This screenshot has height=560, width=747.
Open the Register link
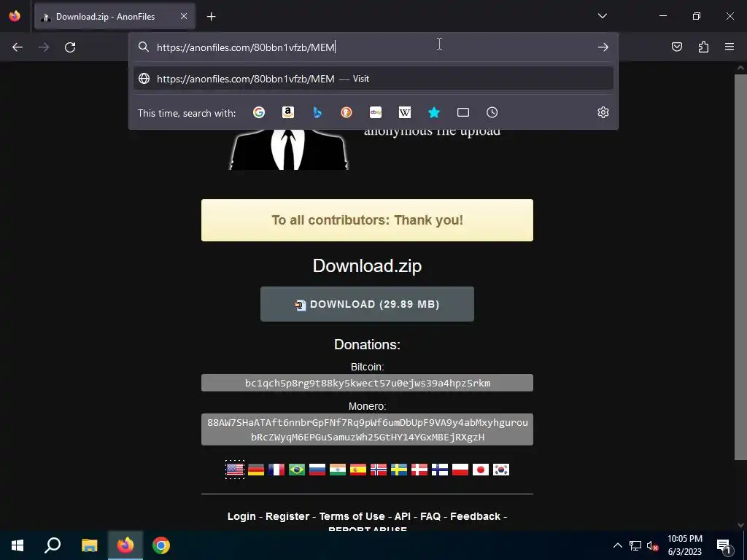click(287, 516)
